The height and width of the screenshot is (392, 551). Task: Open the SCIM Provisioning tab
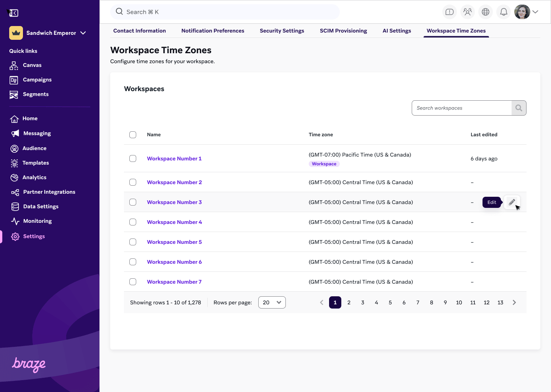click(x=343, y=31)
